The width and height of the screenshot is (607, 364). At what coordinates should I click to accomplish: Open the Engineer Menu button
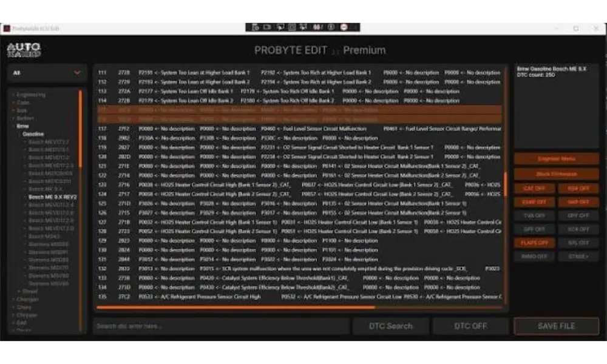(556, 158)
